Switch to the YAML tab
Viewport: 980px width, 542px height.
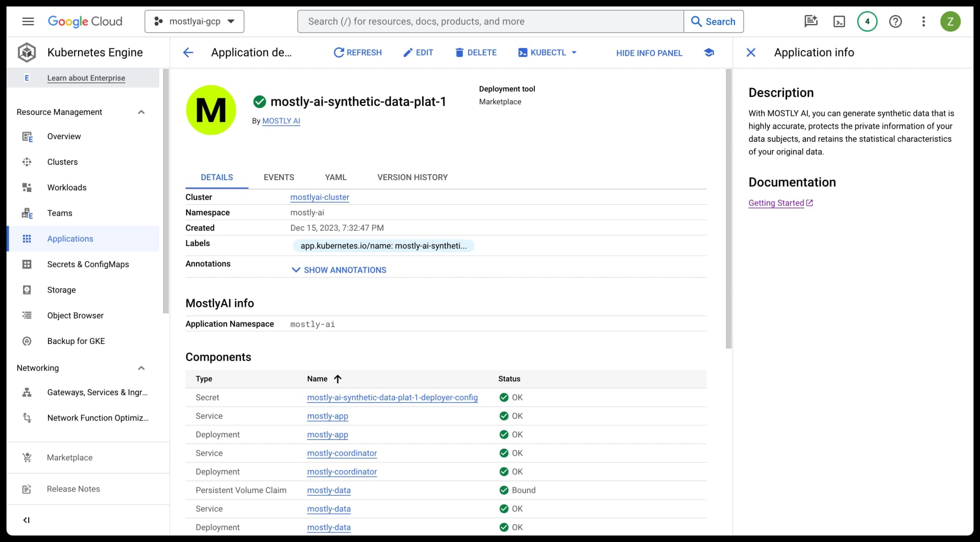pos(335,177)
